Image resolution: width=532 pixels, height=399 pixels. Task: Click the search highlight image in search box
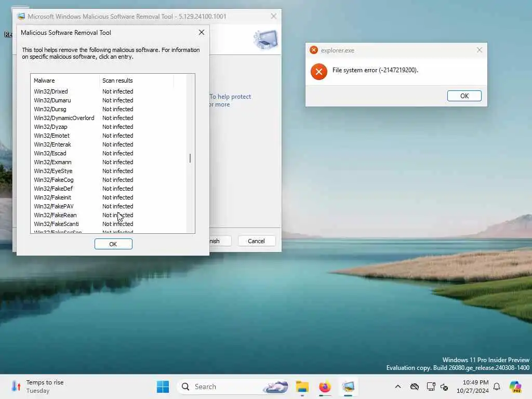(x=276, y=387)
